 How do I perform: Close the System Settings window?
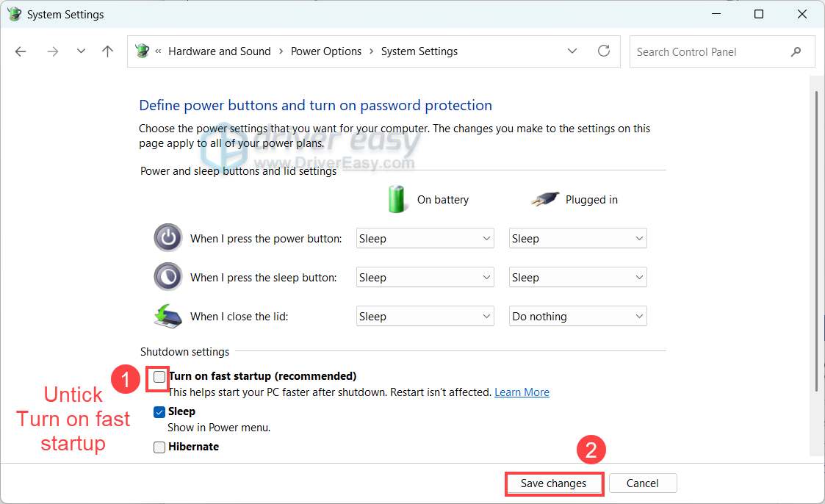pos(801,14)
